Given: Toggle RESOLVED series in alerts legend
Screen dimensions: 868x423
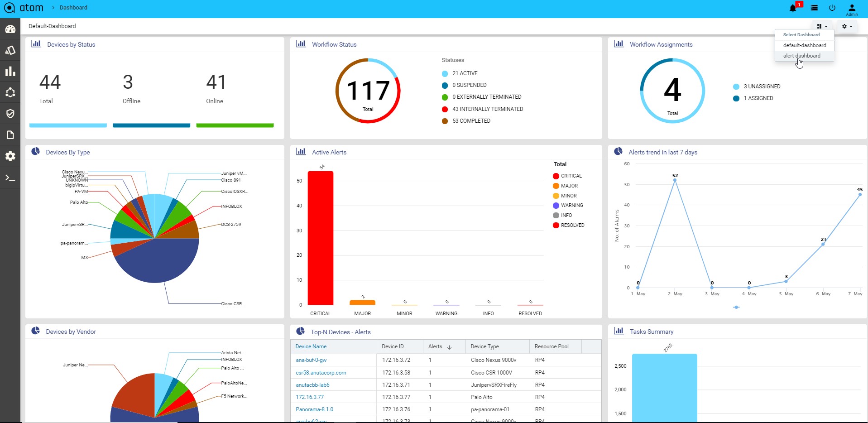Looking at the screenshot, I should [x=569, y=225].
